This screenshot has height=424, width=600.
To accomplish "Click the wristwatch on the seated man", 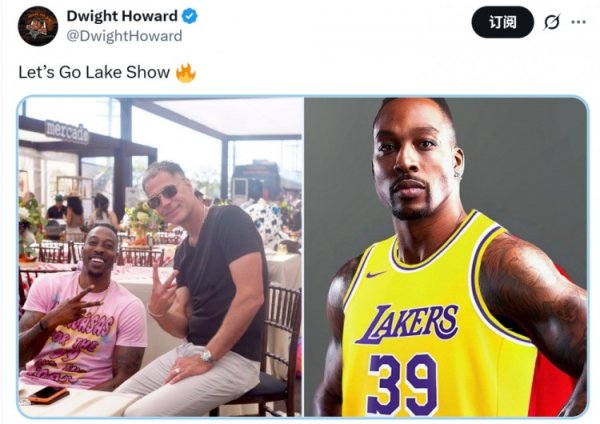I will pyautogui.click(x=207, y=356).
